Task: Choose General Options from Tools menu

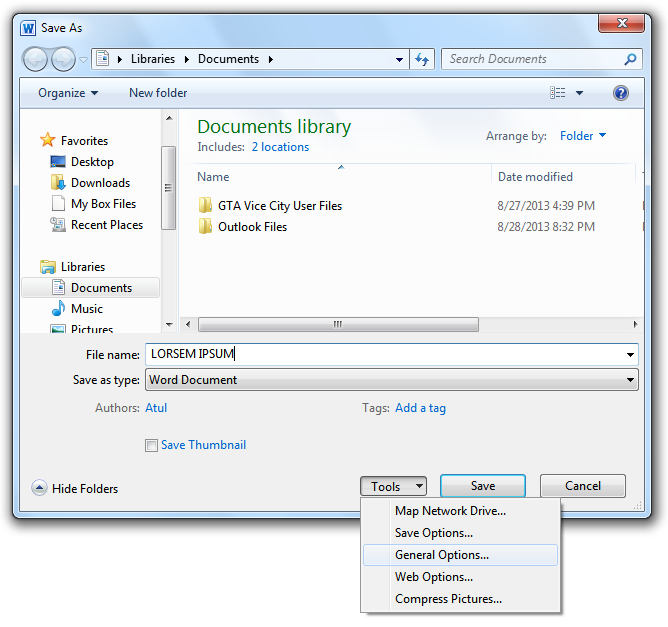Action: (x=460, y=555)
